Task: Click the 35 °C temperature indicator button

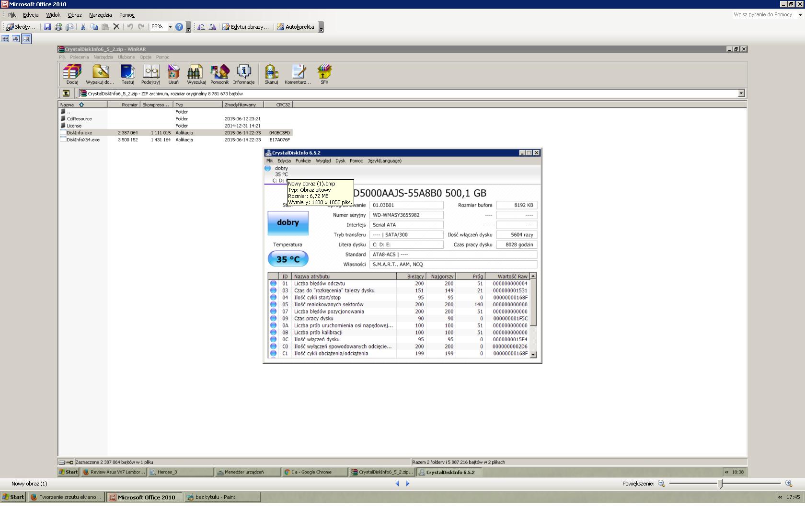Action: click(288, 259)
